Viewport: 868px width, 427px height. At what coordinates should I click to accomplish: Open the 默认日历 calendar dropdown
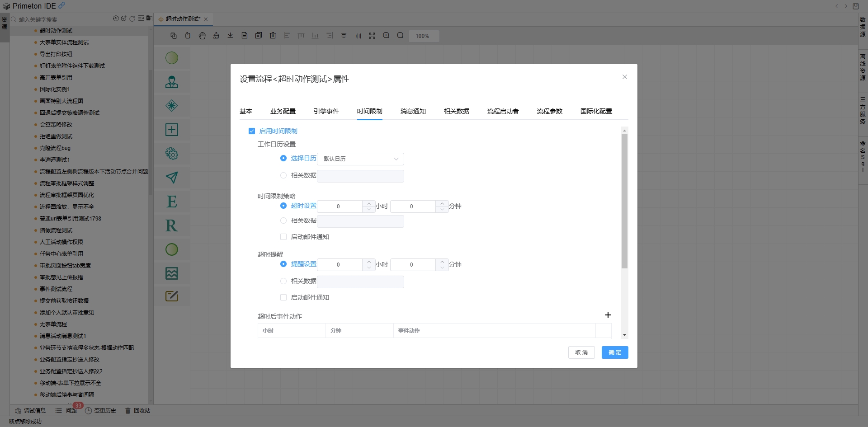pos(360,159)
